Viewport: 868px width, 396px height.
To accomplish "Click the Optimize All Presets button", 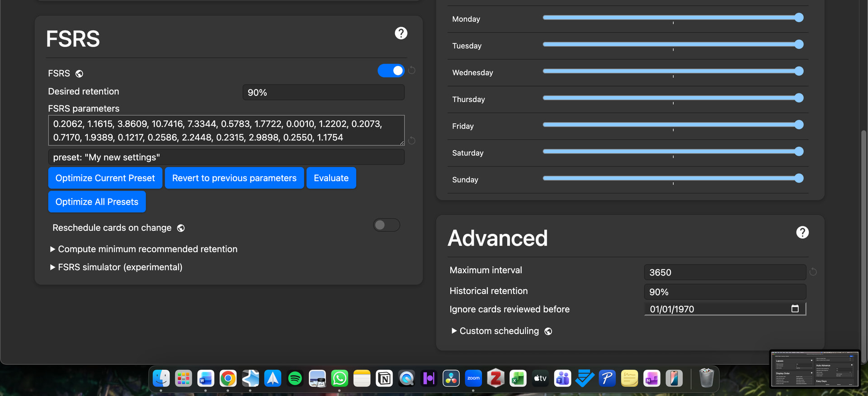I will coord(97,202).
